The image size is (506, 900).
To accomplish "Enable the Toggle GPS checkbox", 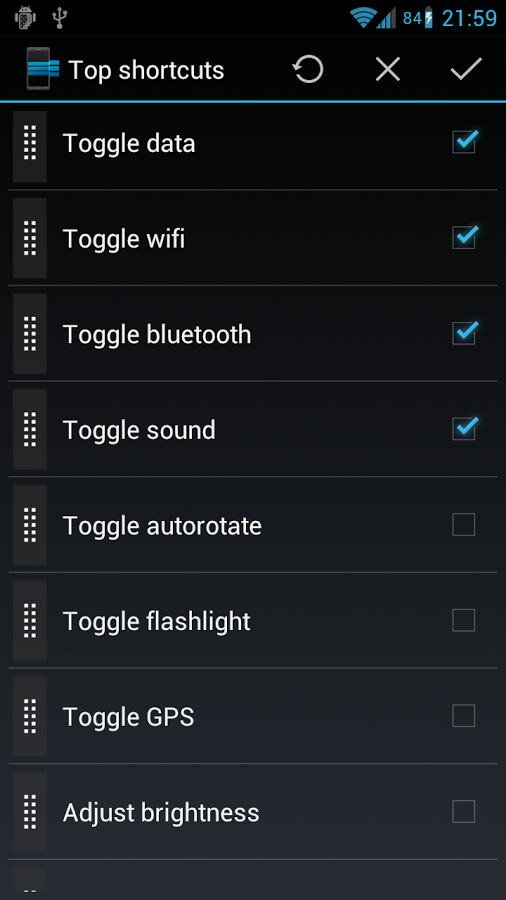I will [x=464, y=716].
